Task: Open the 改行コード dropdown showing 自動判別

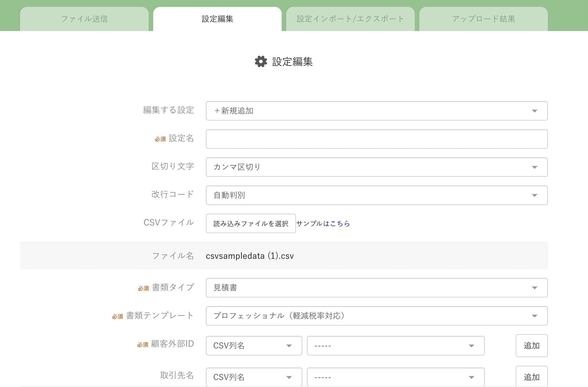Action: point(377,195)
